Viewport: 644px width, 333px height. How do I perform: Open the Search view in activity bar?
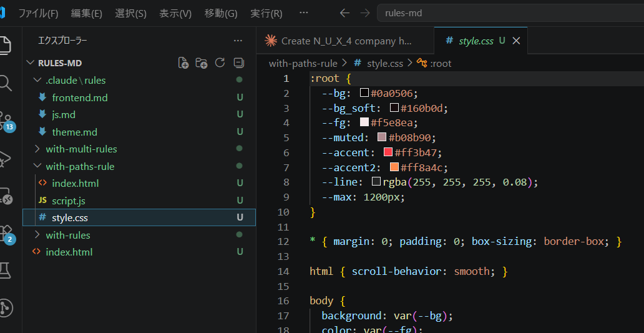point(5,83)
